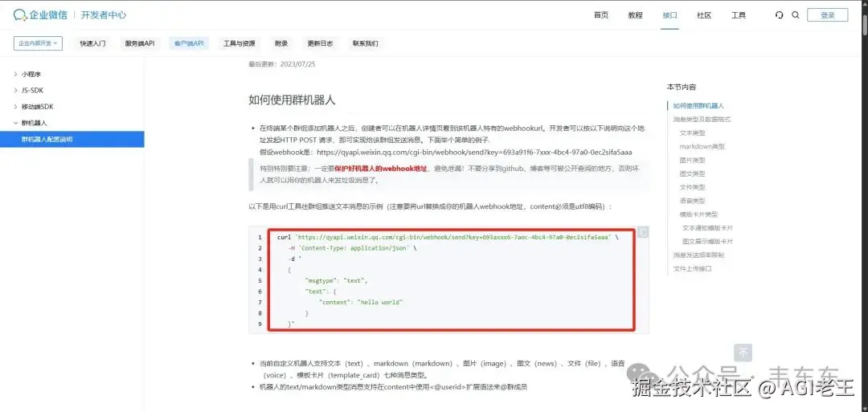Viewport: 868px width, 412px height.
Task: Expand the 小程序 tree chevron
Action: tap(15, 74)
